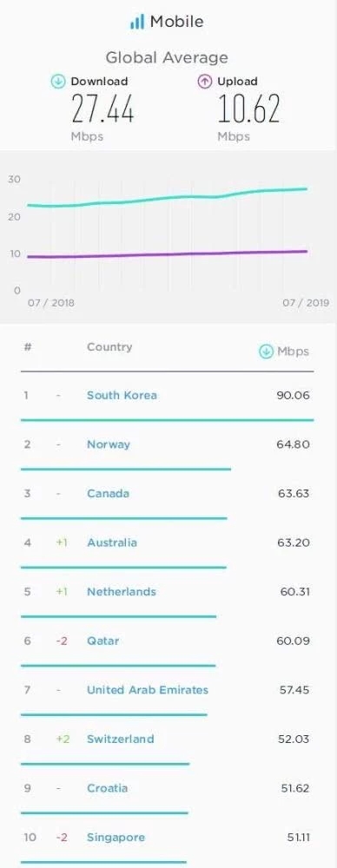
Task: Select Switzerland in the ranking
Action: pyautogui.click(x=120, y=739)
